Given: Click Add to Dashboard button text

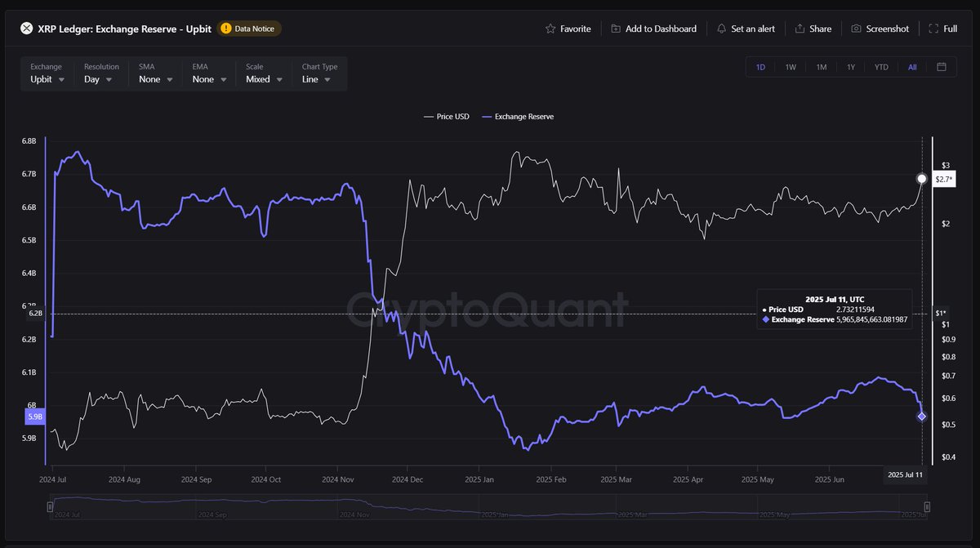Looking at the screenshot, I should point(661,29).
